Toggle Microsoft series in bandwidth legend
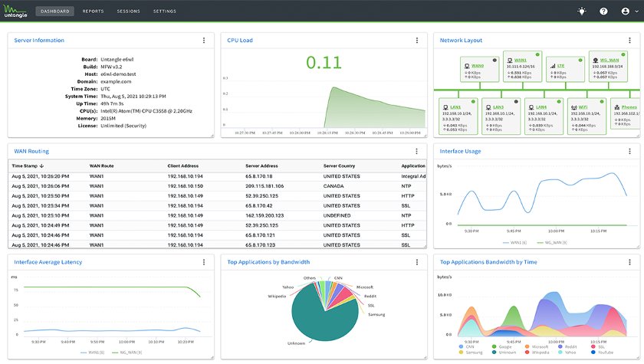644x364 pixels. [537, 347]
